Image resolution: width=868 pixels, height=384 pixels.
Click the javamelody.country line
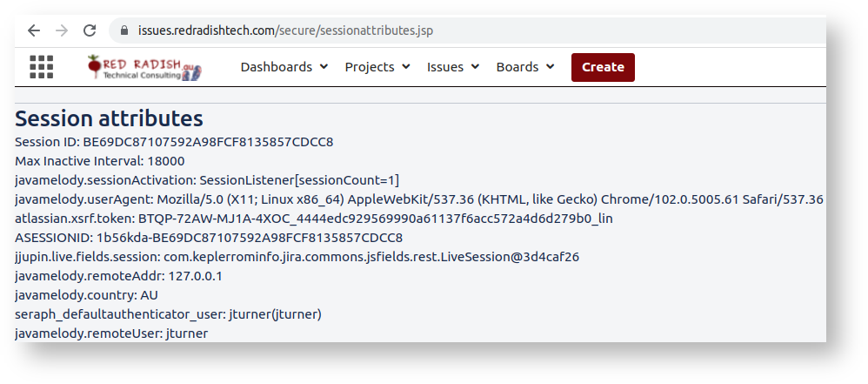pos(87,295)
